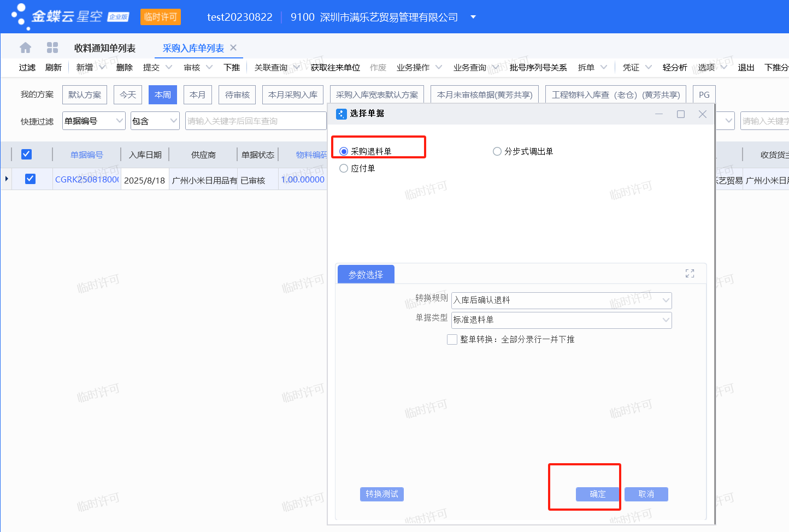Open the company switcher dropdown arrow
This screenshot has width=789, height=532.
click(x=473, y=17)
